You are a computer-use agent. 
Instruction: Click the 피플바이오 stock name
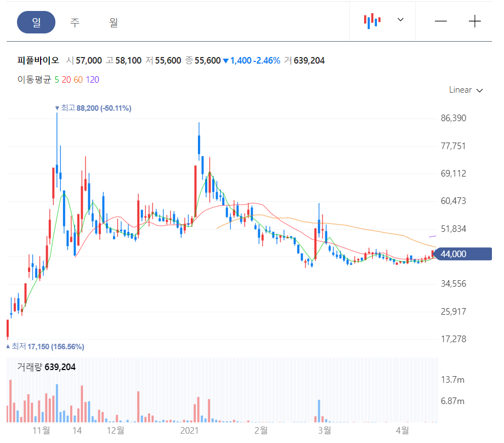[38, 60]
